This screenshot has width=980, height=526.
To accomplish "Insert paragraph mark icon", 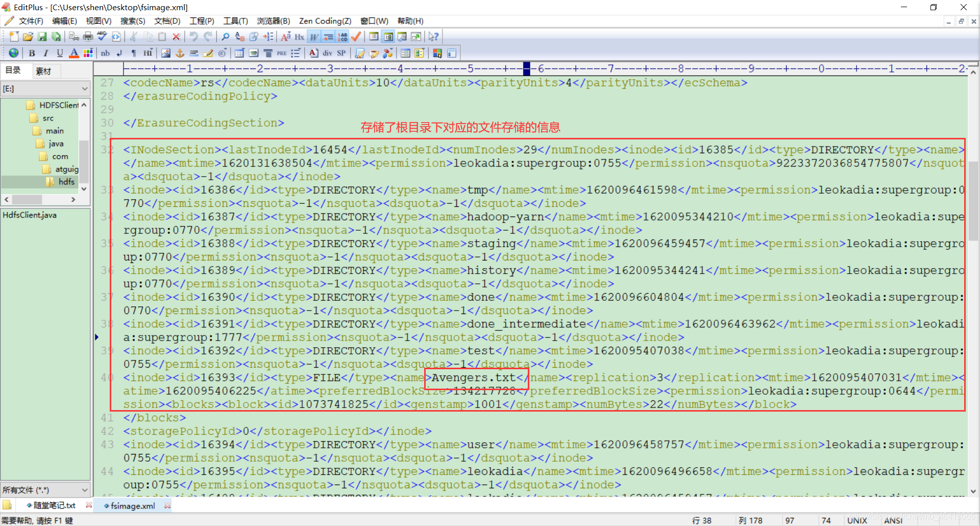I will [134, 53].
